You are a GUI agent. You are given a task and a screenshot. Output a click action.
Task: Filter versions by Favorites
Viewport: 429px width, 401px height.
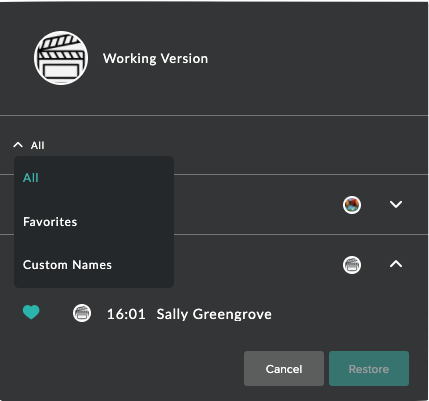pos(50,222)
